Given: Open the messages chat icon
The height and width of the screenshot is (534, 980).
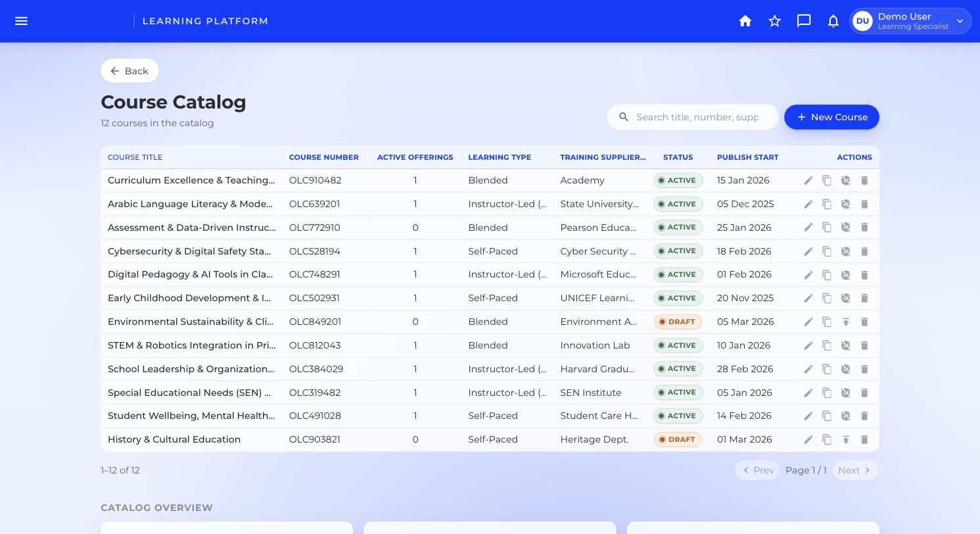Looking at the screenshot, I should point(804,21).
